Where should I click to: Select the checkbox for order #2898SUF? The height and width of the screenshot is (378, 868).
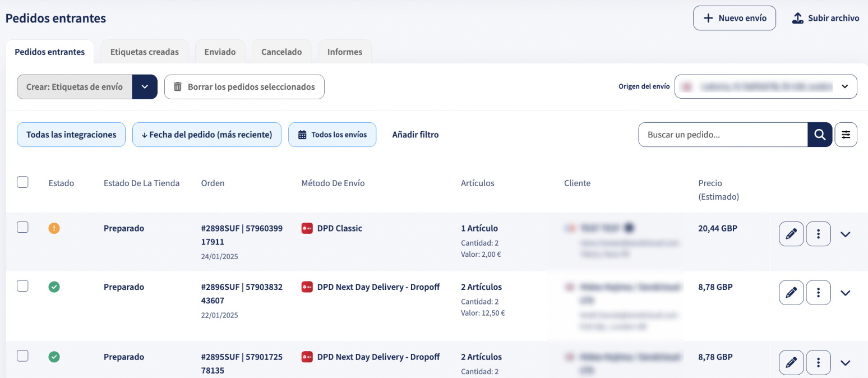(x=22, y=227)
